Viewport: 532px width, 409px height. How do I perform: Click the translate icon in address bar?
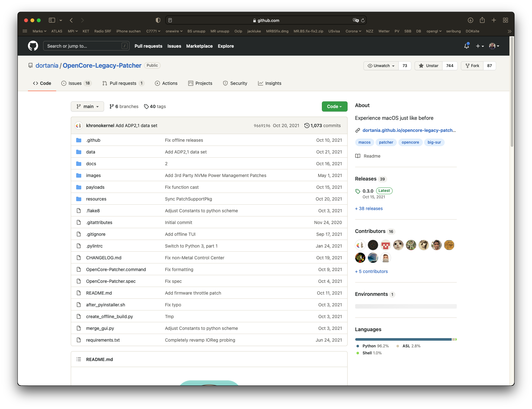pyautogui.click(x=356, y=20)
